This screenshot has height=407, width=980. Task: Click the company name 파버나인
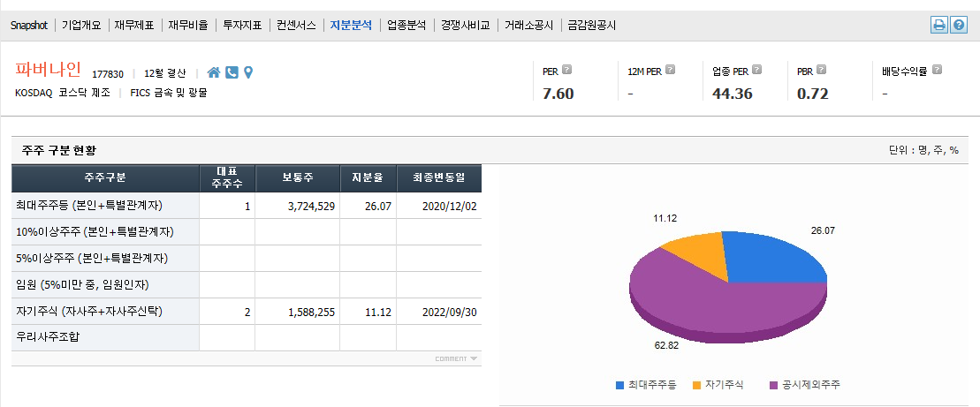click(x=48, y=71)
